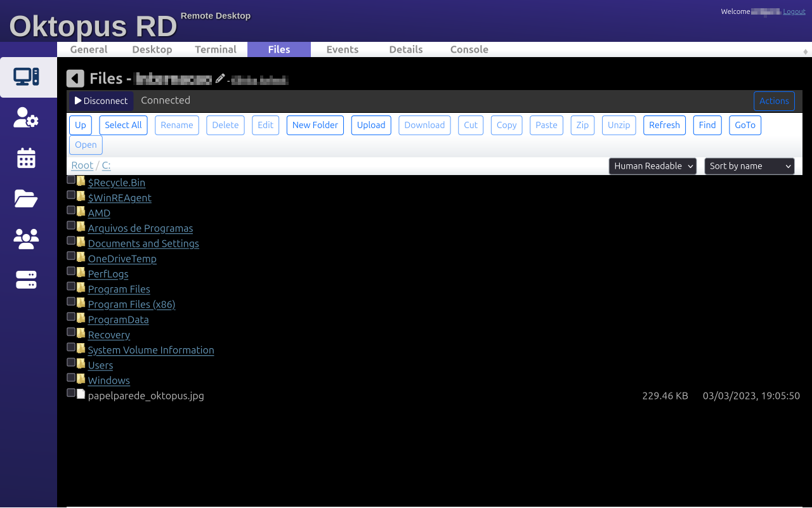Image resolution: width=812 pixels, height=508 pixels.
Task: Click the Upload button
Action: coord(371,125)
